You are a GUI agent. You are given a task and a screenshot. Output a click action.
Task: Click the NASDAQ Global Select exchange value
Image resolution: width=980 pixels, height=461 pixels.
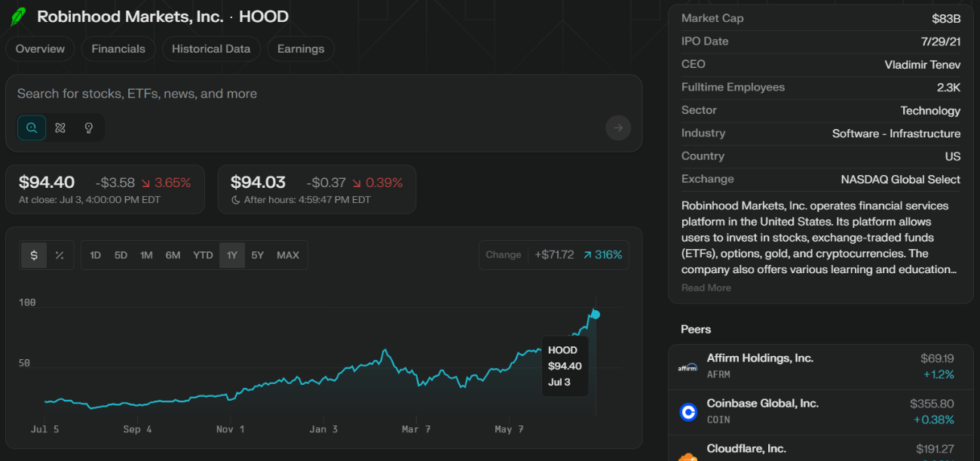901,180
